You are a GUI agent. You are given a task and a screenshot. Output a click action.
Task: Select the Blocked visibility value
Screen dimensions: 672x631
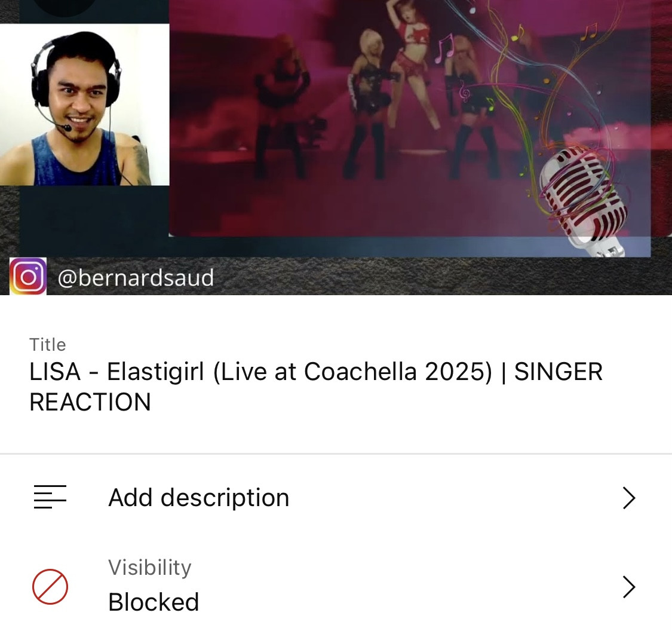tap(154, 602)
